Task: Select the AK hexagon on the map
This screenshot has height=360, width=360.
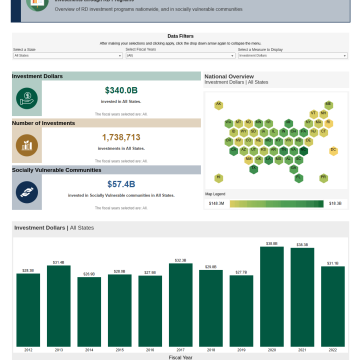Action: (219, 105)
